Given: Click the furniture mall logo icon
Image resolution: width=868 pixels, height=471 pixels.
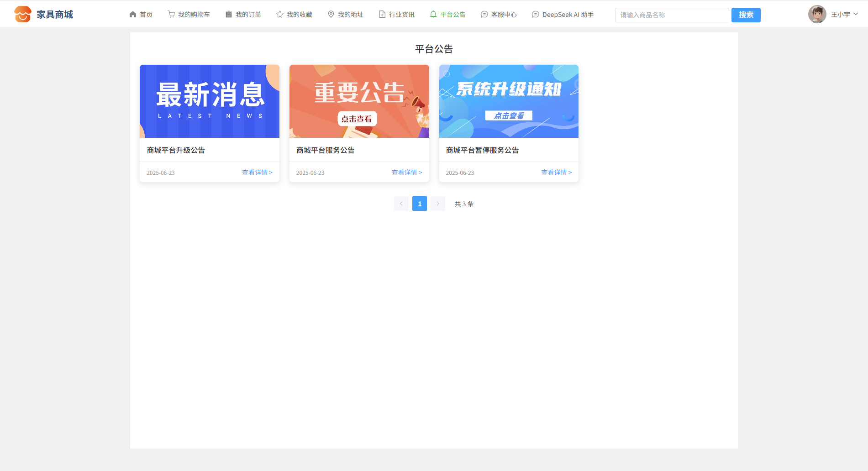Looking at the screenshot, I should pos(22,14).
